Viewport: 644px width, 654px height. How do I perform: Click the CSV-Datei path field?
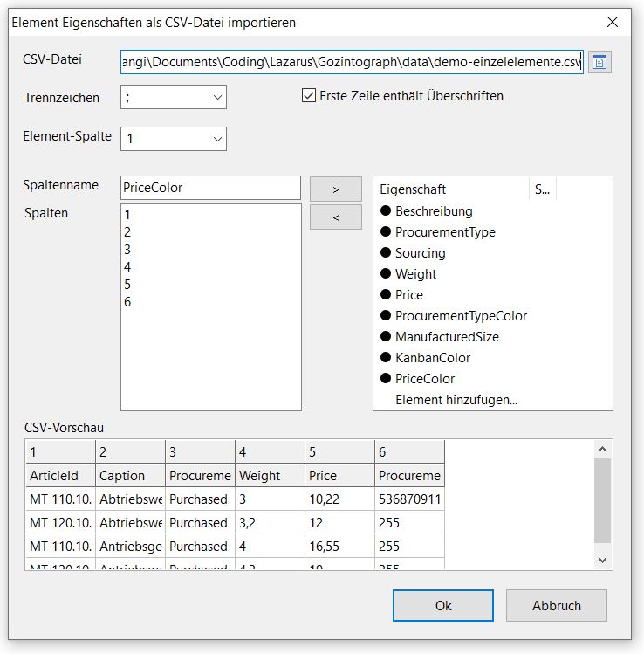(352, 62)
